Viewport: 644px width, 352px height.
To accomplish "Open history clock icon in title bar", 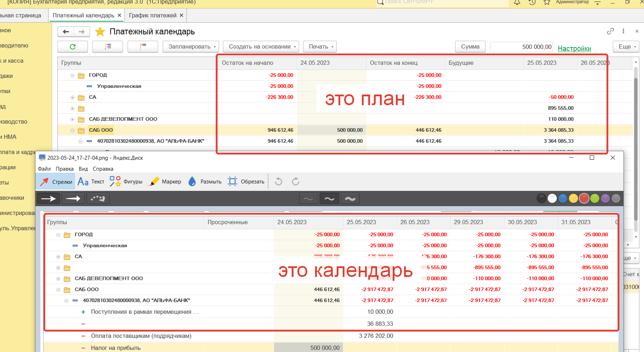I will coord(532,2).
